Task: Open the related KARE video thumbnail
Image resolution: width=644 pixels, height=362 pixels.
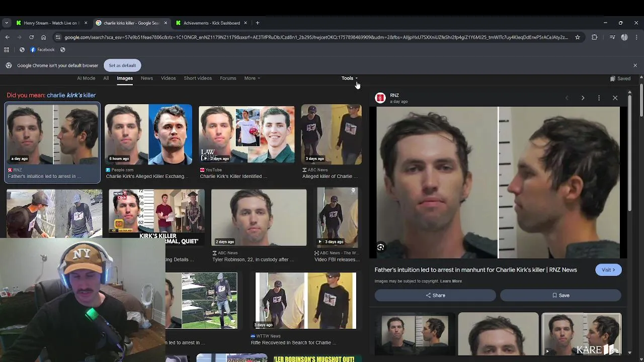Action: click(x=581, y=334)
